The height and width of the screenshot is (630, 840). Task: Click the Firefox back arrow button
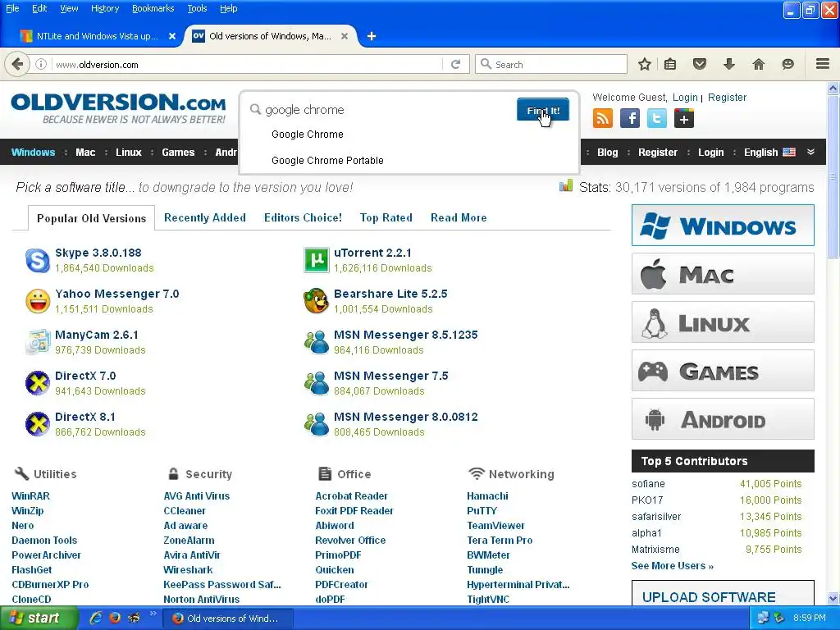pyautogui.click(x=17, y=64)
